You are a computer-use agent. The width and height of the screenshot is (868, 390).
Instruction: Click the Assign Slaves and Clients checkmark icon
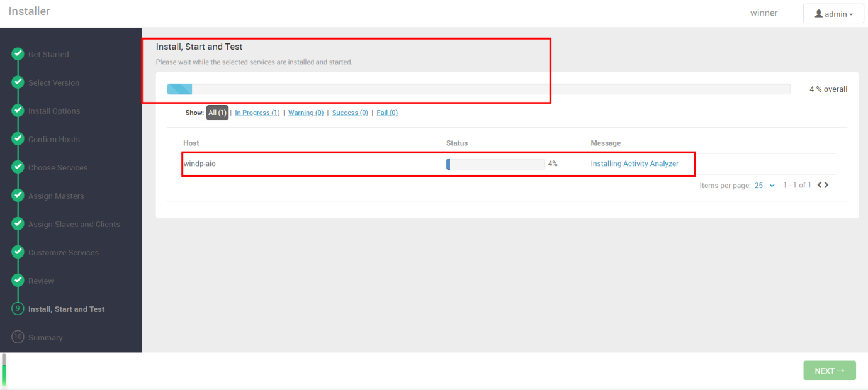pyautogui.click(x=18, y=224)
